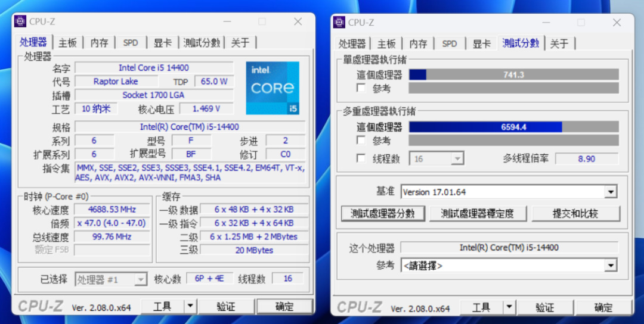Screen dimensions: 644x324
Task: Click 倍频 value x 47.0 (4.0 - 47.0)
Action: coord(112,223)
